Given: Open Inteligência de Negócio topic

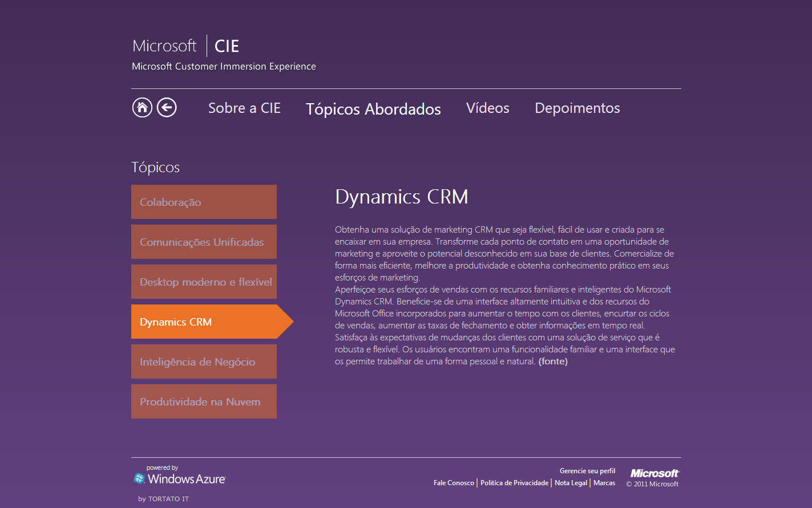Looking at the screenshot, I should [204, 361].
